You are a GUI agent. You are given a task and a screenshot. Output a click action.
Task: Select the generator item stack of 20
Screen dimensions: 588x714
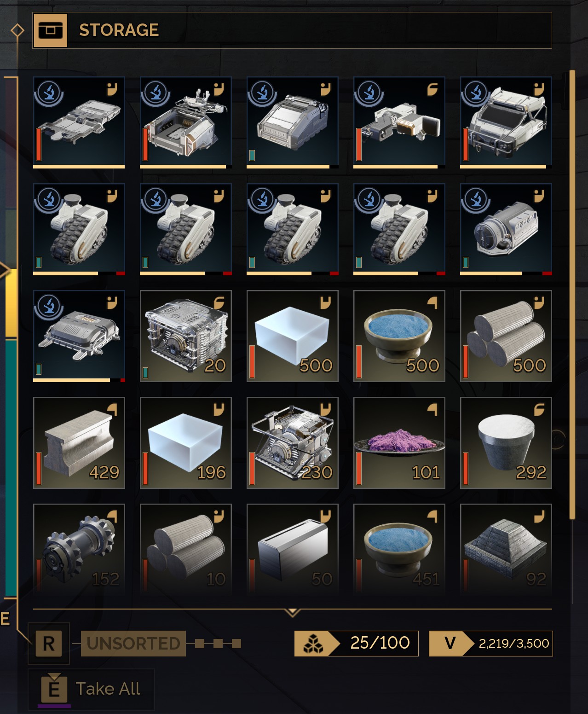click(186, 336)
